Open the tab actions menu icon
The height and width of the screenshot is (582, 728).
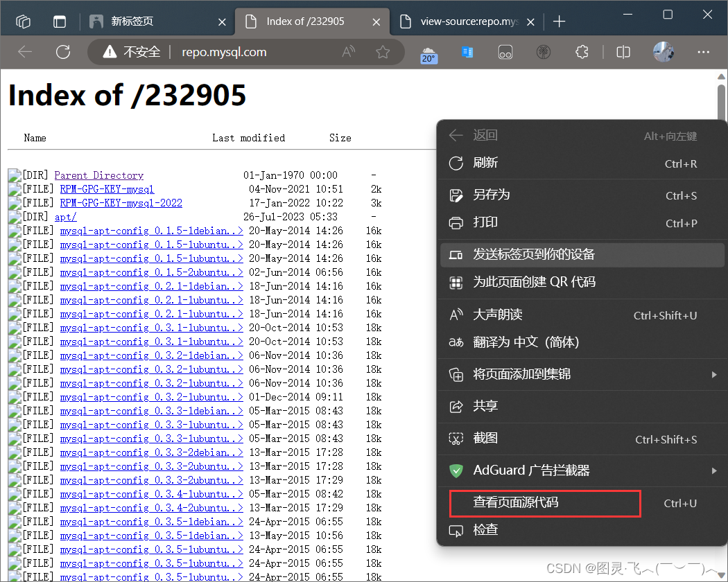click(x=60, y=21)
